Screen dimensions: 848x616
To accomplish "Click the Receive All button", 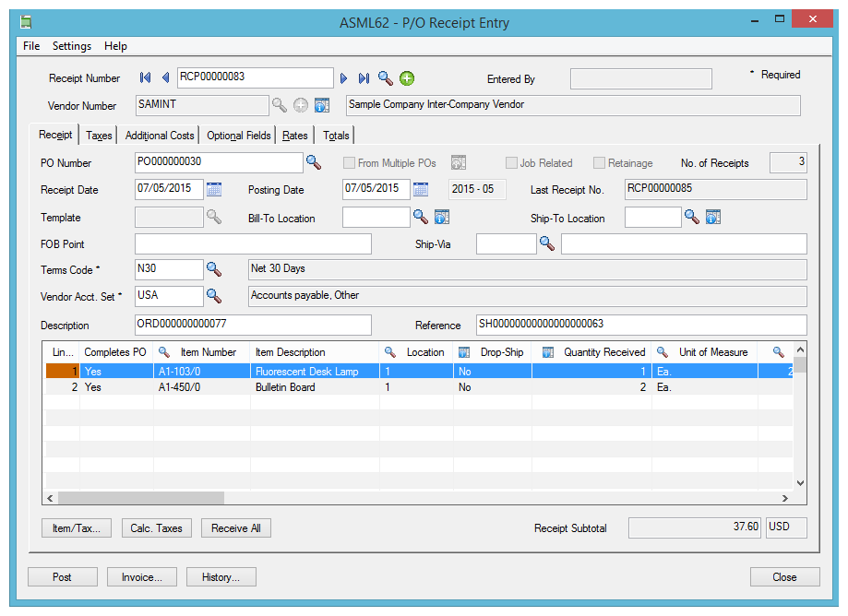I will (236, 528).
